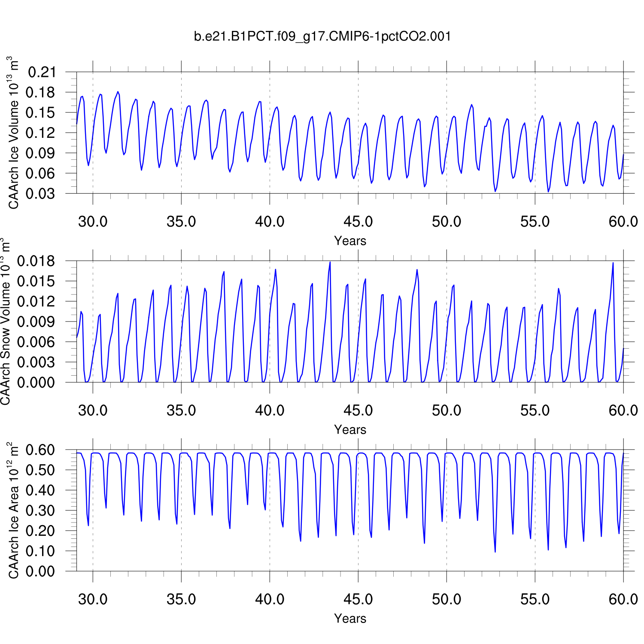Viewport: 644px width, 644px height.
Task: Click the Years label under snow volume plot
Action: 350,430
